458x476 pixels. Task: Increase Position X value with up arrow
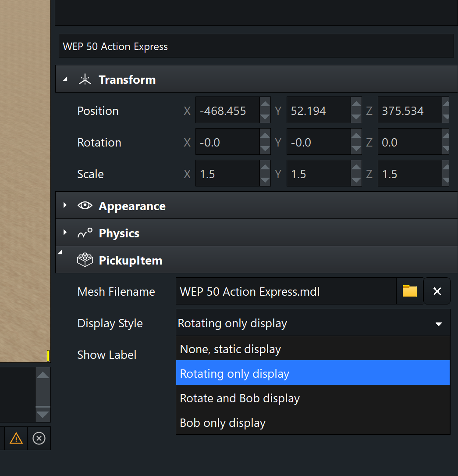point(265,104)
